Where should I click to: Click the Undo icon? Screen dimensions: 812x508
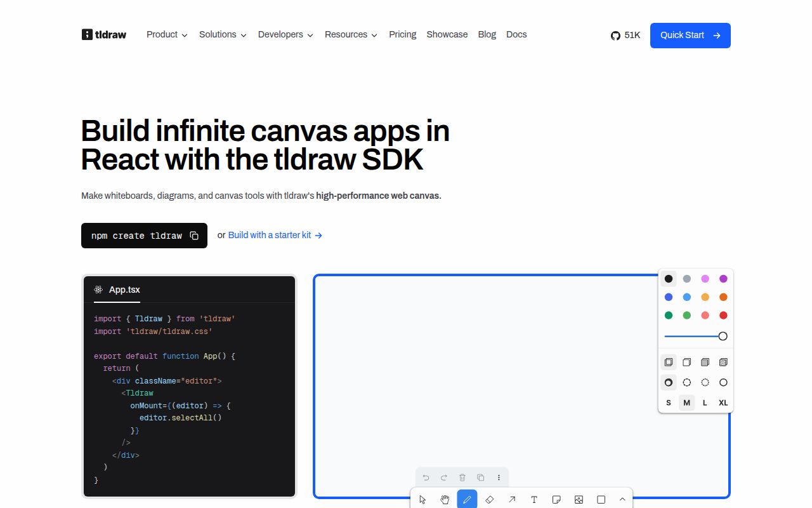pyautogui.click(x=426, y=478)
